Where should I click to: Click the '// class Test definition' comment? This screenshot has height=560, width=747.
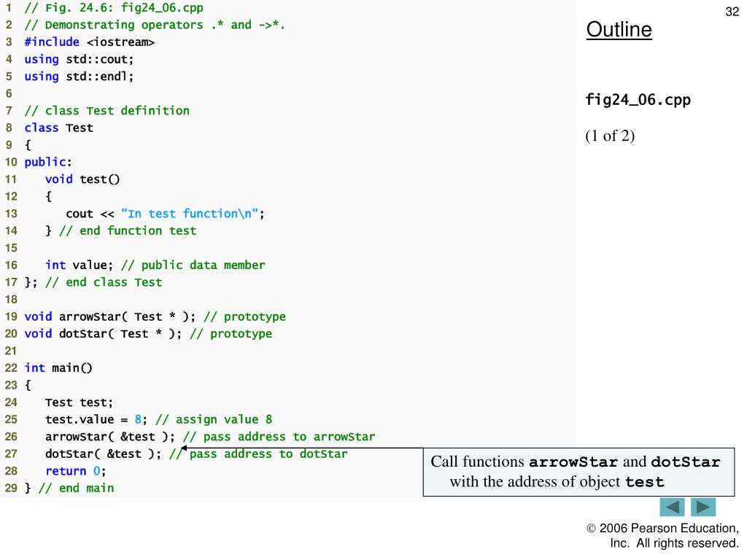pos(107,111)
